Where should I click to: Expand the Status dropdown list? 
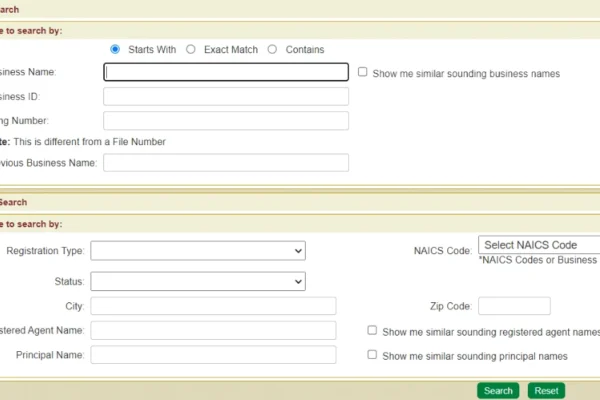pos(197,282)
